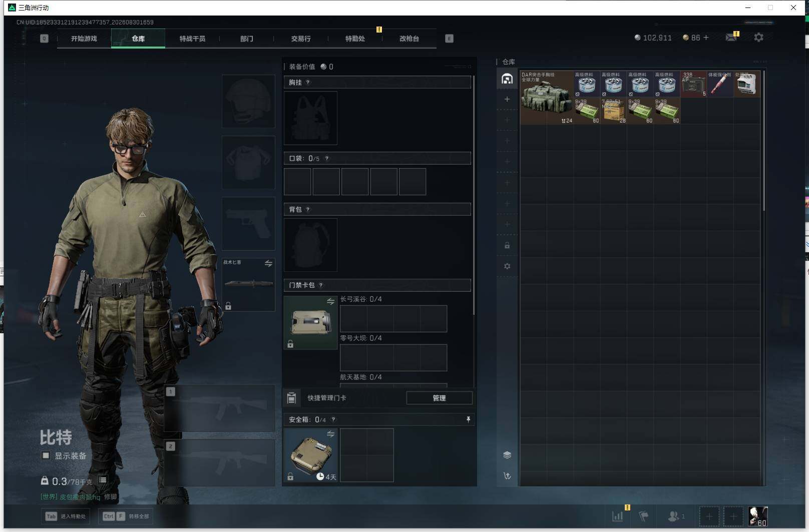Click the stacked layers icon in warehouse sidebar
Viewport: 809px width, 532px height.
coord(507,455)
